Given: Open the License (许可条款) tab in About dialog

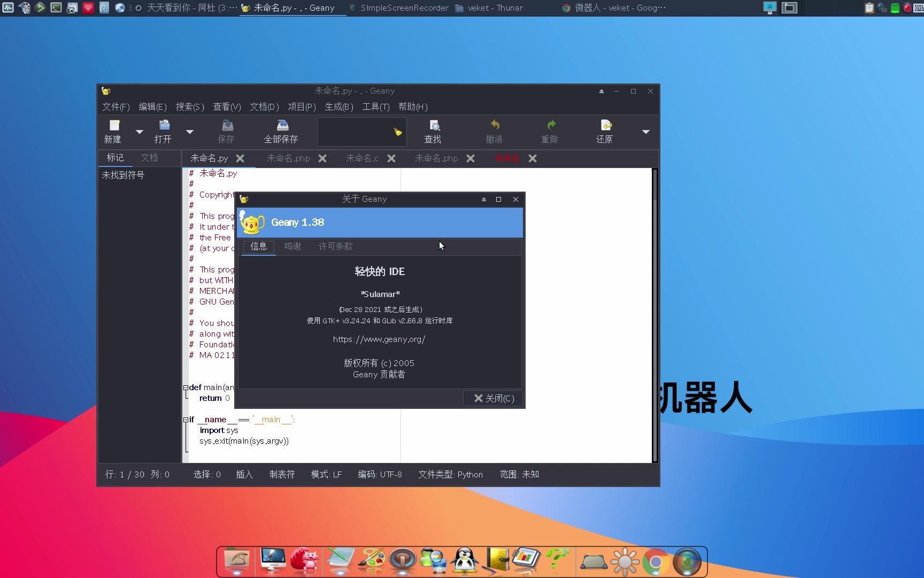Looking at the screenshot, I should pyautogui.click(x=336, y=246).
